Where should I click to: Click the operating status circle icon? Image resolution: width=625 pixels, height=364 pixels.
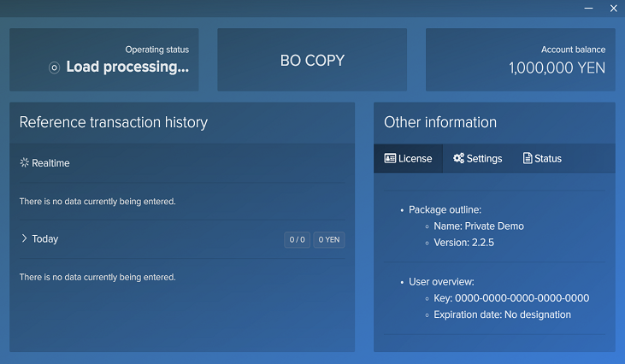point(55,68)
